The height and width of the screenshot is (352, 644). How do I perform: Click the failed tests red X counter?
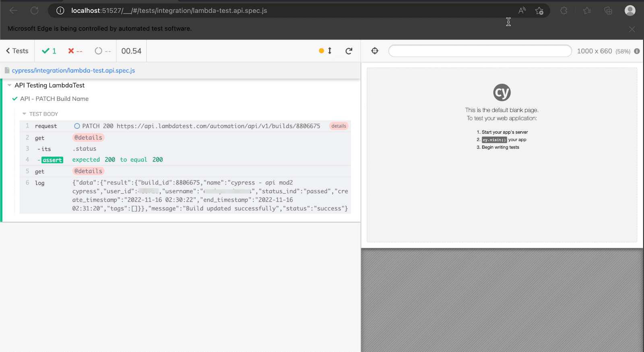(75, 51)
